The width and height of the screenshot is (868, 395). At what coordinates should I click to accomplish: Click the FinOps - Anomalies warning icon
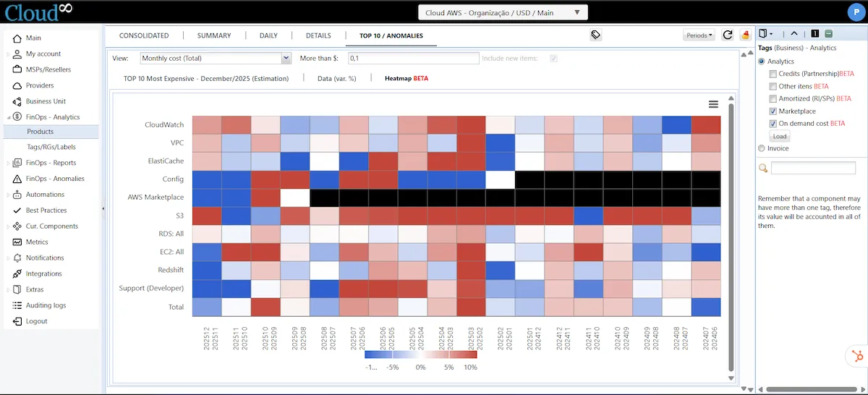[x=18, y=179]
